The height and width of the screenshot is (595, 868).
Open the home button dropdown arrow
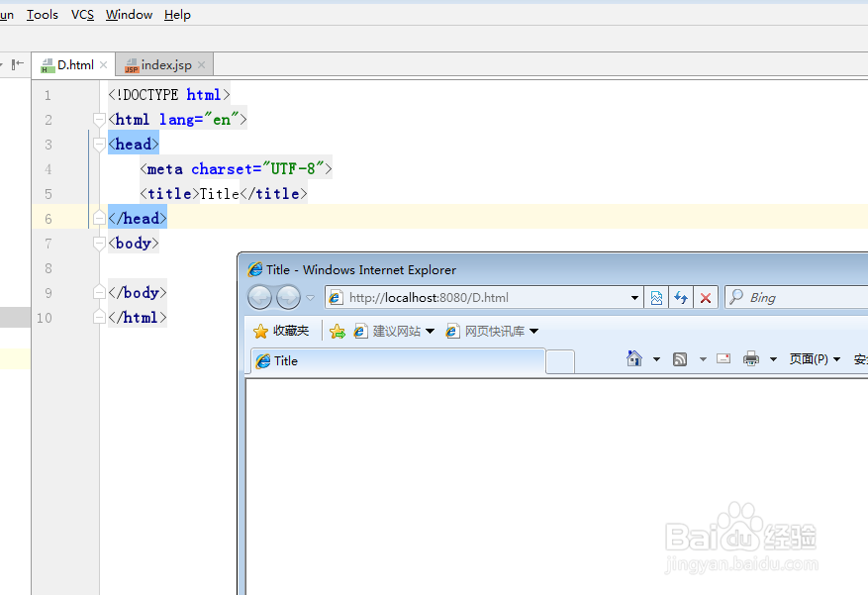coord(656,359)
